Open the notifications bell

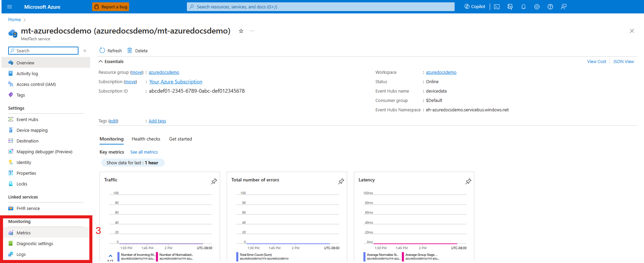coord(524,7)
